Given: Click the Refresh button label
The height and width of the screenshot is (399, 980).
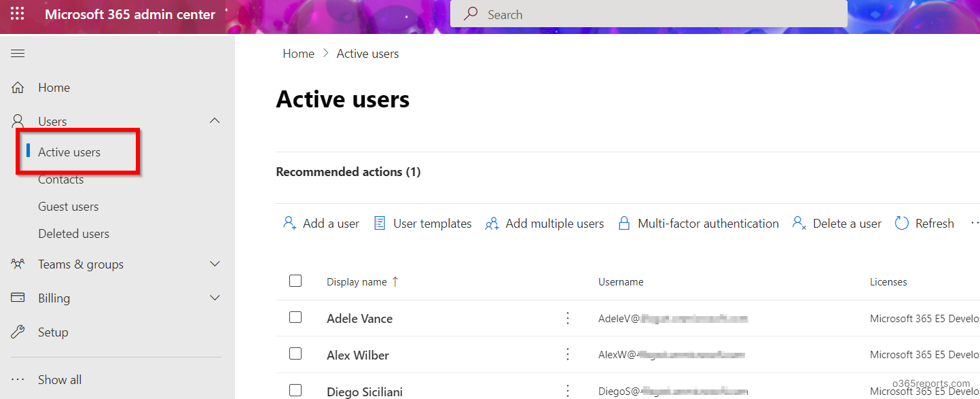Looking at the screenshot, I should tap(934, 223).
